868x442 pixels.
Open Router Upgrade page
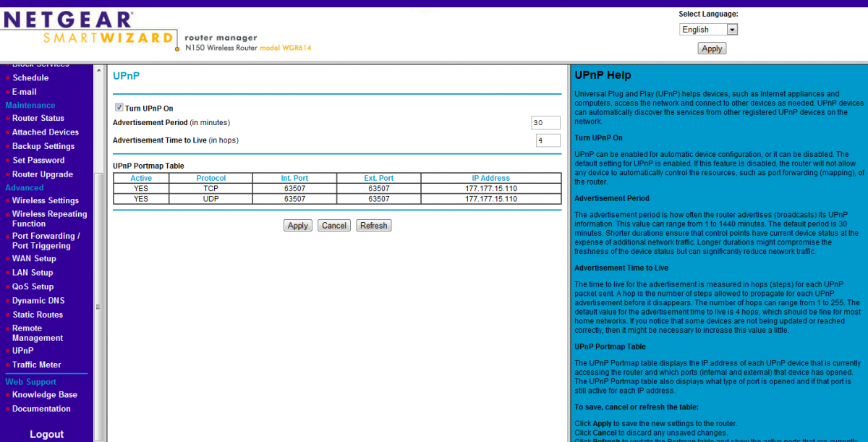[x=42, y=174]
